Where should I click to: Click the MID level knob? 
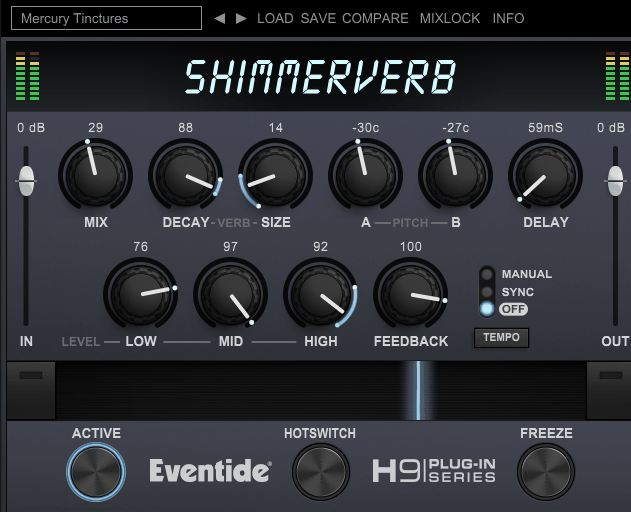[x=231, y=294]
